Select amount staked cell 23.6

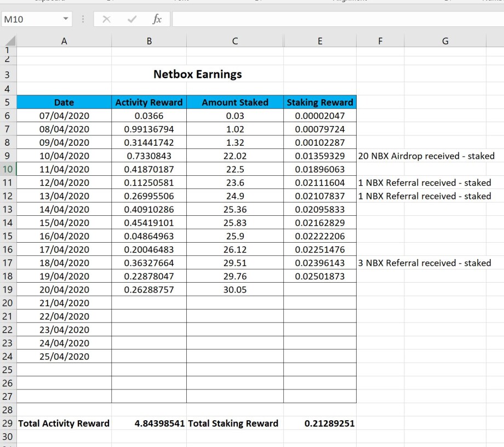pyautogui.click(x=235, y=182)
